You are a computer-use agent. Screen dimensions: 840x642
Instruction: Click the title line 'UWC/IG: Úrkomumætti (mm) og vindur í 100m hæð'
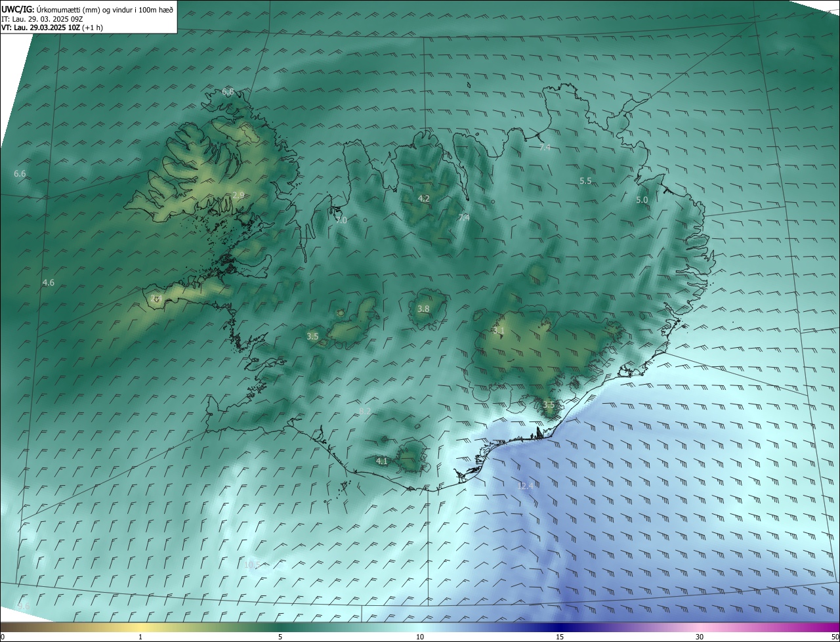coord(87,9)
